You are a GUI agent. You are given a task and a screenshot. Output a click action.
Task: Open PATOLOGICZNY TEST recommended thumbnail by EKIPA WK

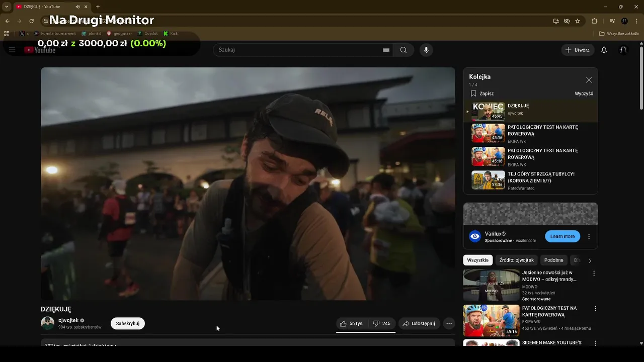click(491, 320)
